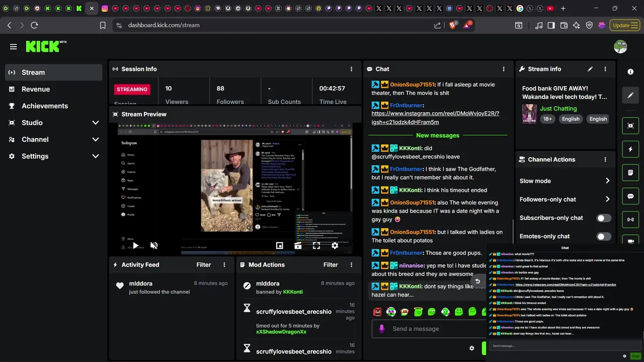Viewport: 644px width, 362px height.
Task: Open stream preview player settings gear
Action: pos(335,245)
